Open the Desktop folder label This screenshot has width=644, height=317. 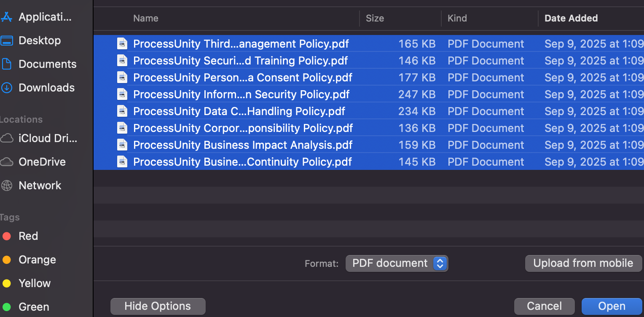(40, 40)
